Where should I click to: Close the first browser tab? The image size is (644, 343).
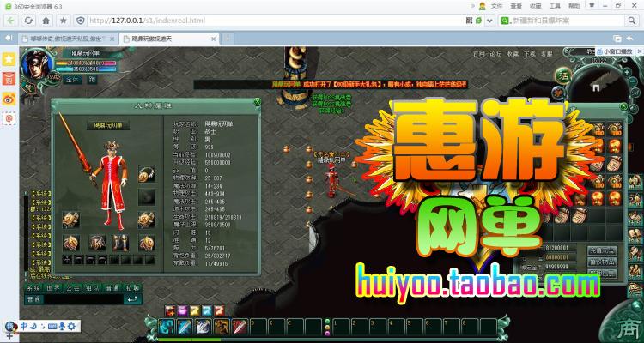click(x=112, y=39)
